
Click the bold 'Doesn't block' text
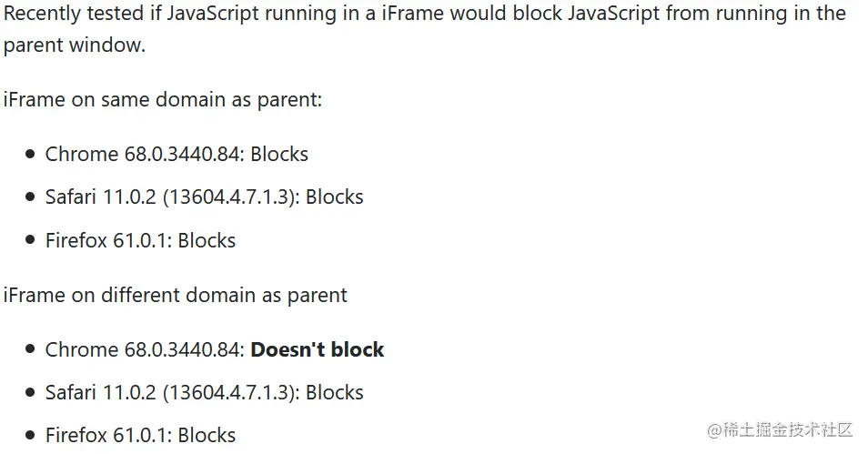pyautogui.click(x=318, y=349)
